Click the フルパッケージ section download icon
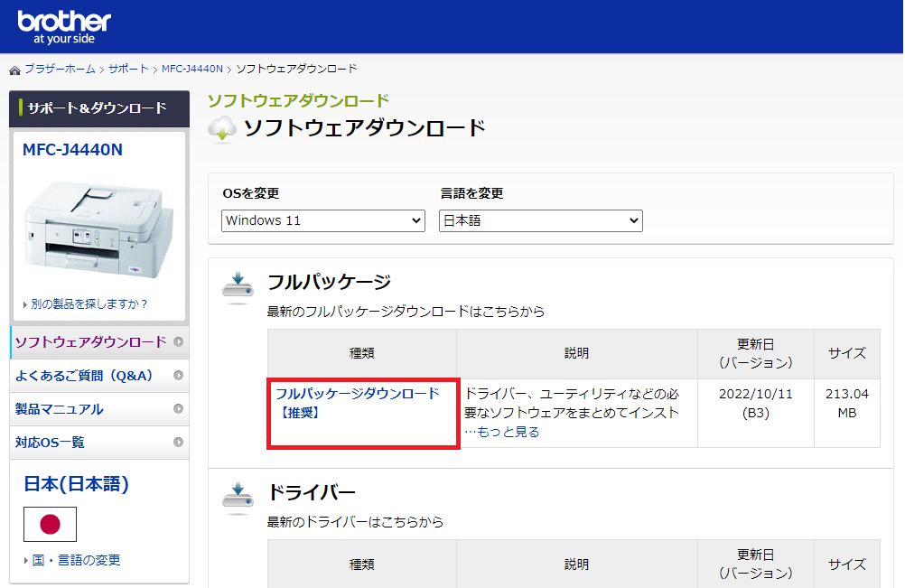Screen dimensions: 905x588 (238, 286)
